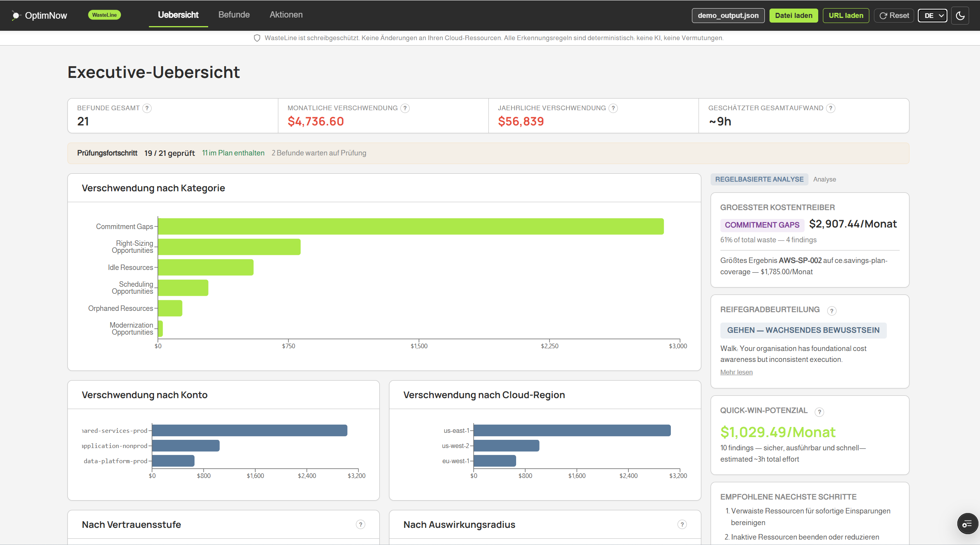Click the Reset button
This screenshot has width=980, height=545.
pyautogui.click(x=894, y=16)
